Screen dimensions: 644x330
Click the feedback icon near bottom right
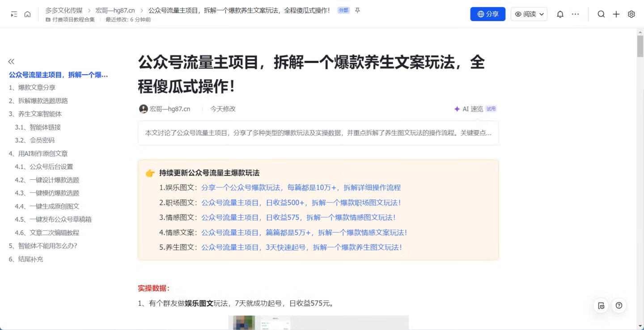pos(601,305)
